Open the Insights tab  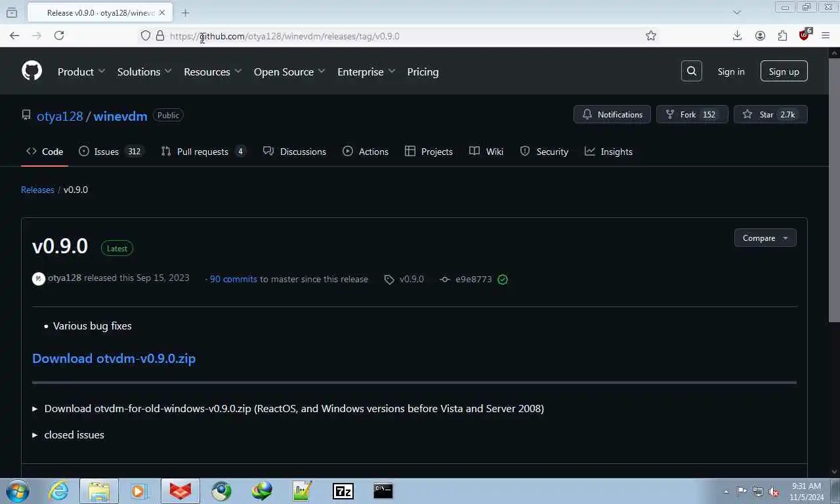609,152
